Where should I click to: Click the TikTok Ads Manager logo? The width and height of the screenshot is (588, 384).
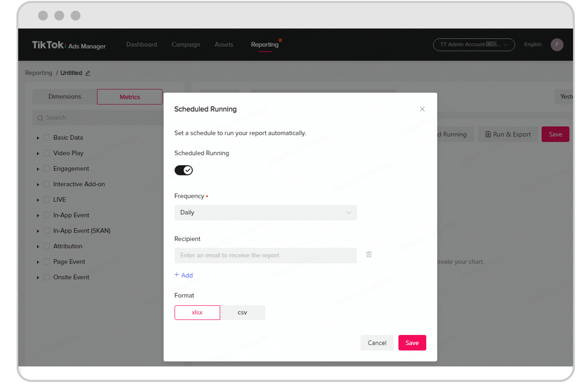(x=70, y=44)
